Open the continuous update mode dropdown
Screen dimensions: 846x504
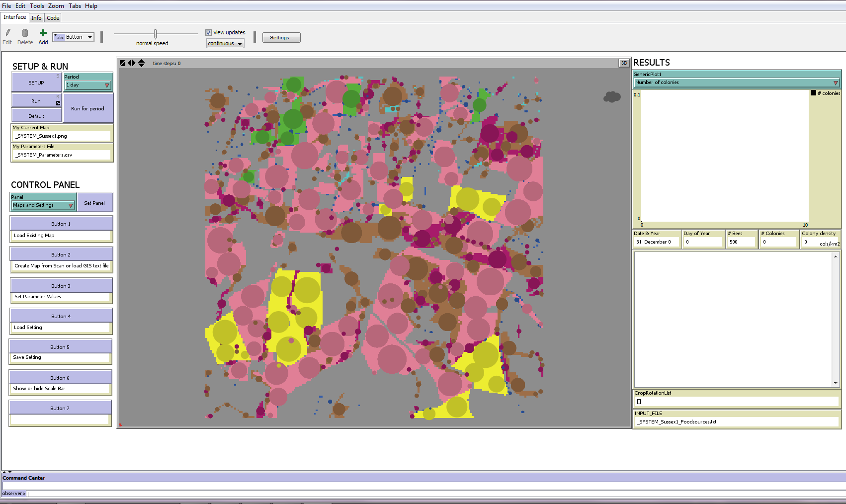pos(225,44)
